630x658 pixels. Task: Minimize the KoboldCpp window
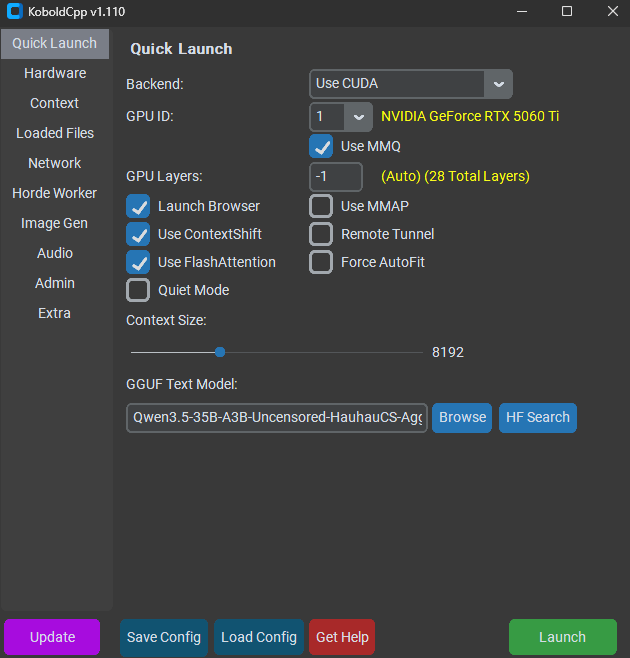[521, 11]
